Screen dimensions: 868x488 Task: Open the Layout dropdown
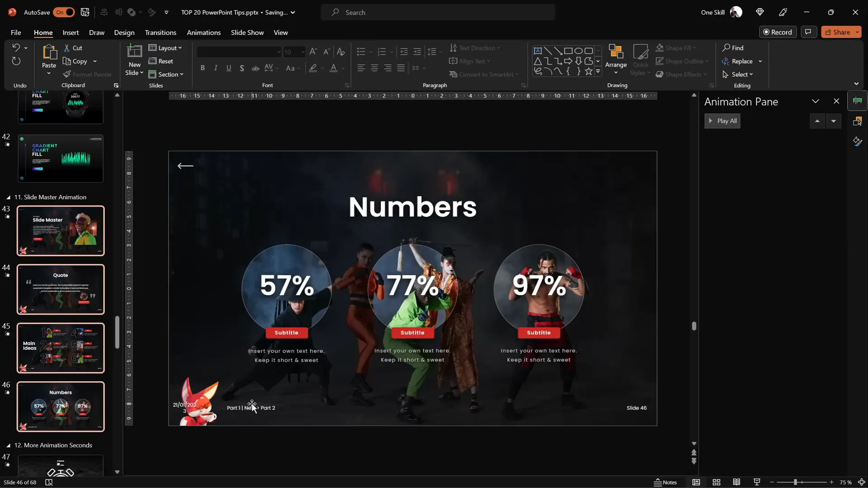pos(165,48)
